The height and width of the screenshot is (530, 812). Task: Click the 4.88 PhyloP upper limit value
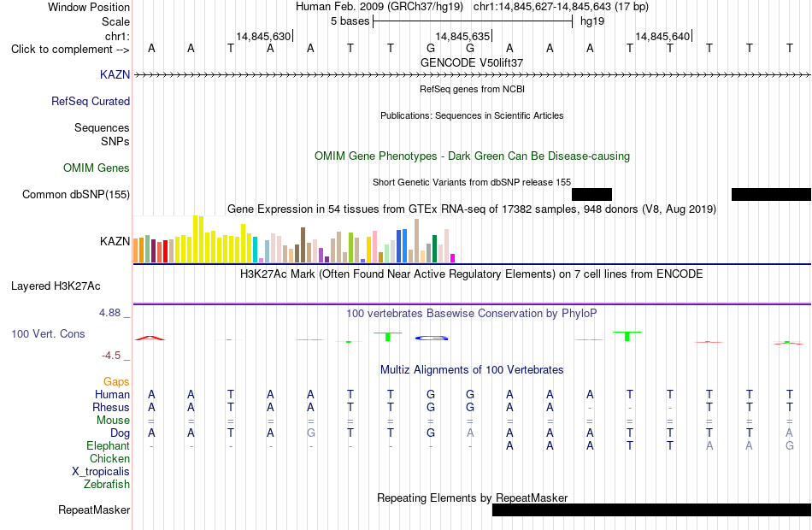pos(109,313)
